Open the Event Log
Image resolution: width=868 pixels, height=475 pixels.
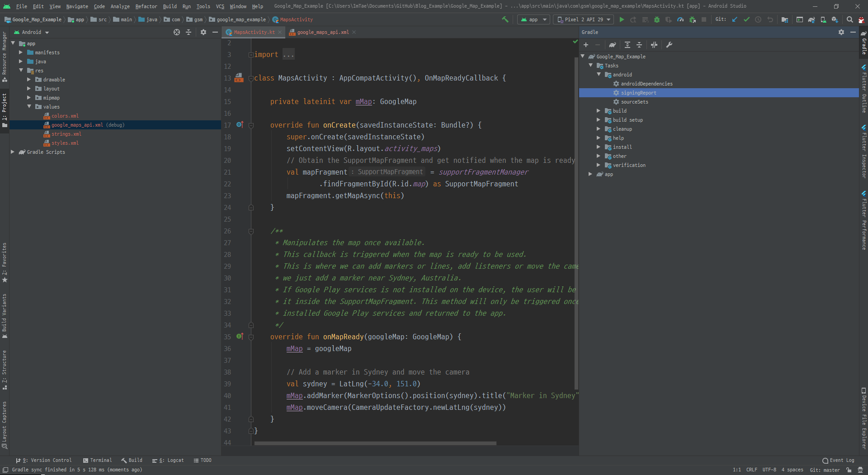838,460
